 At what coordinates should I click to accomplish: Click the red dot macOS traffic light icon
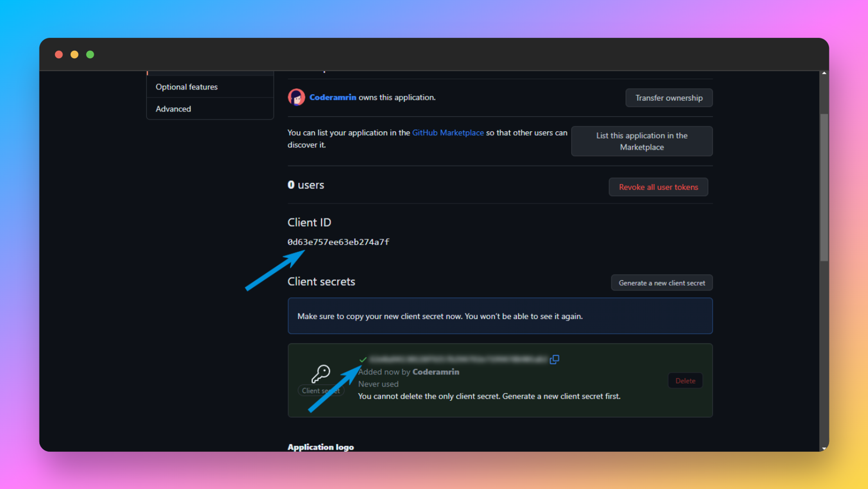click(59, 54)
